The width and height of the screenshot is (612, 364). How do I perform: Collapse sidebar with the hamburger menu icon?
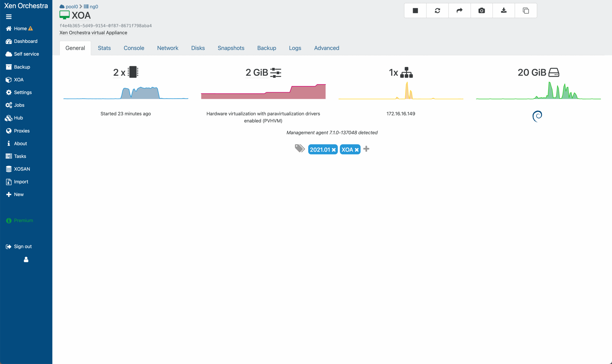[9, 17]
